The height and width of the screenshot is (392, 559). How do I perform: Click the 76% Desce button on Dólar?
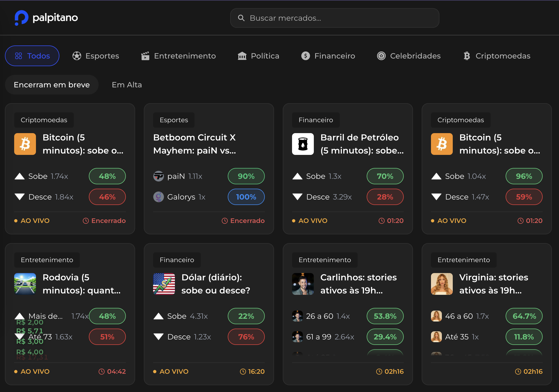(246, 337)
